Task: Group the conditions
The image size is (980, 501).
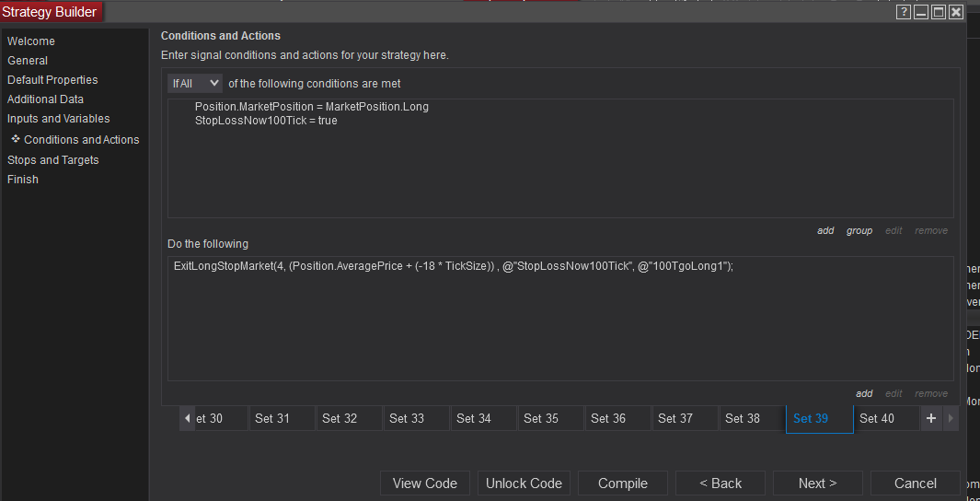Action: (x=859, y=230)
